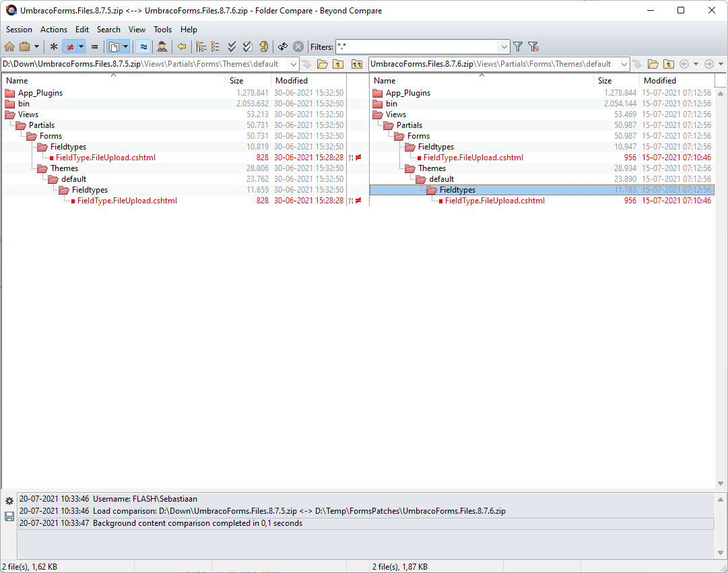Click the right pane scroll-down arrow
Screen dimensions: 728x573
[721, 483]
